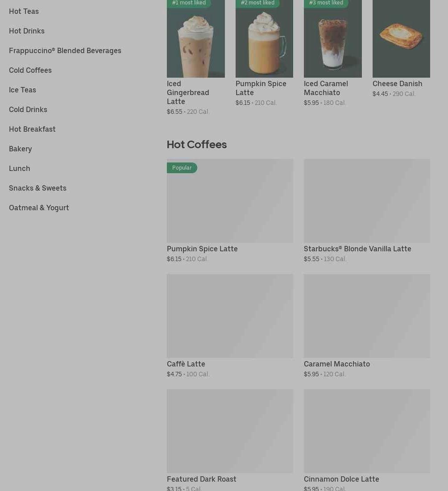
Task: Go to Cold Coffees section
Action: (x=30, y=70)
